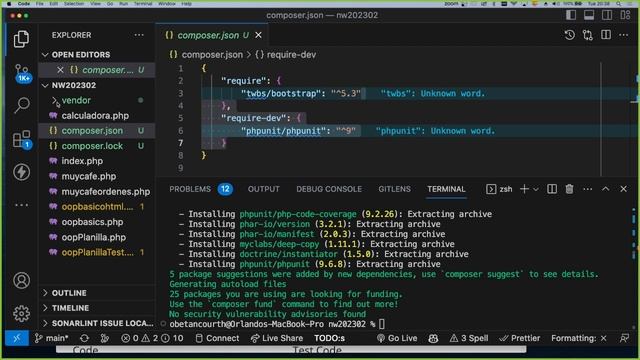The height and width of the screenshot is (360, 640).
Task: Toggle the bottom panel layout icon
Action: point(589,15)
